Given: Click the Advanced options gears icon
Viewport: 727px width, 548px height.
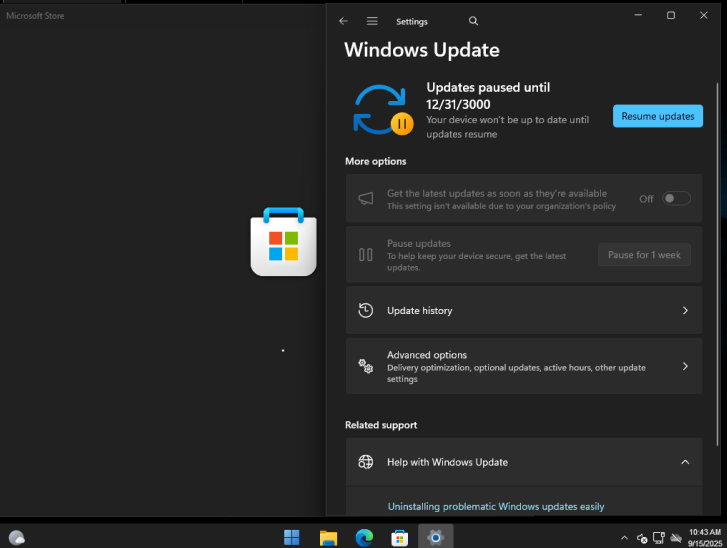Looking at the screenshot, I should pos(365,366).
